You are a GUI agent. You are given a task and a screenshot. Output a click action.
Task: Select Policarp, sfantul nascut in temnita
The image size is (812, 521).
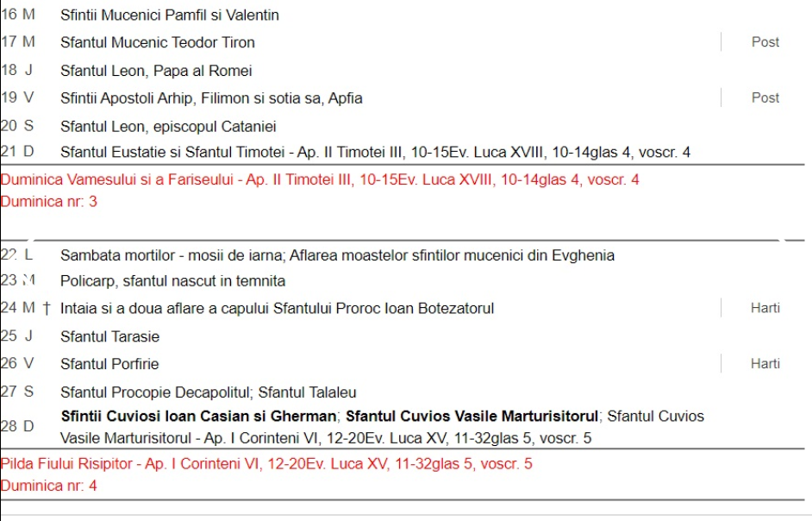tap(172, 281)
